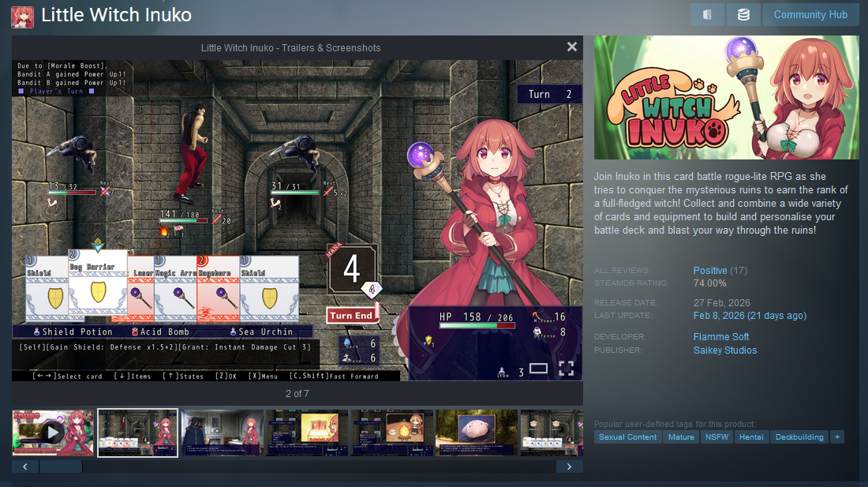The width and height of the screenshot is (868, 487).
Task: Click the plus button to add tags
Action: pyautogui.click(x=837, y=436)
